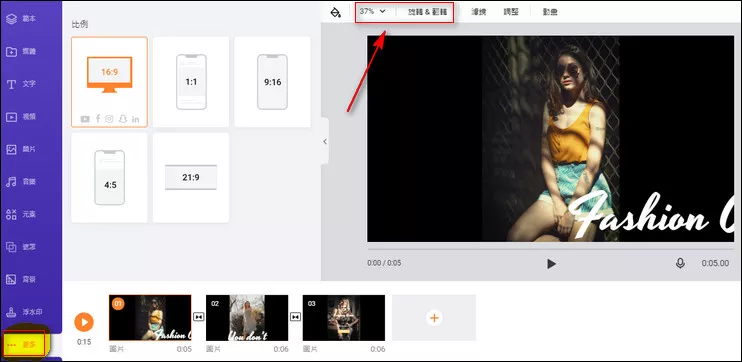
Task: Select timeline clip 01 thumbnail
Action: point(150,318)
